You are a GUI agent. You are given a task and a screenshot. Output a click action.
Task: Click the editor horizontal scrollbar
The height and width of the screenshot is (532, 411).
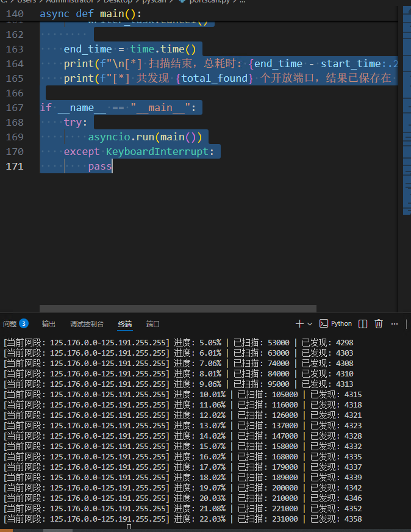click(178, 309)
